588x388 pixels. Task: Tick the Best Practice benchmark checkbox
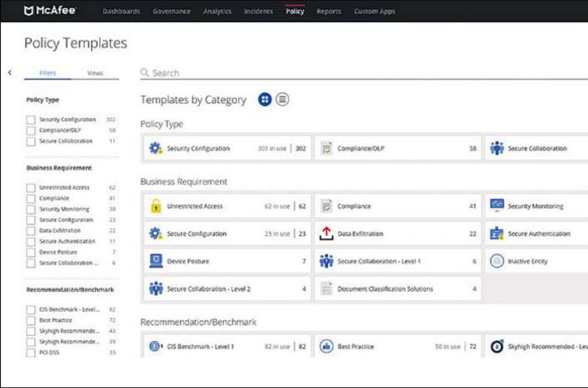tap(31, 321)
